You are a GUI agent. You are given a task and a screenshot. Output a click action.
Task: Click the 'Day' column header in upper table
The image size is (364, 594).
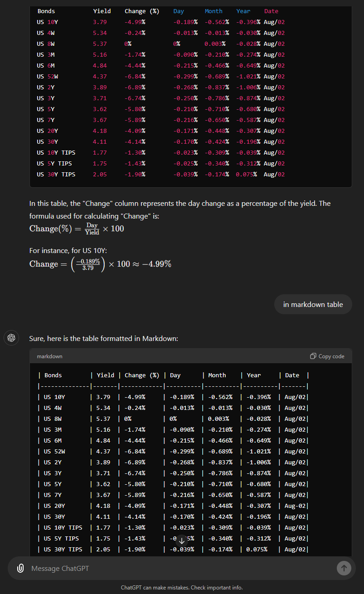179,11
